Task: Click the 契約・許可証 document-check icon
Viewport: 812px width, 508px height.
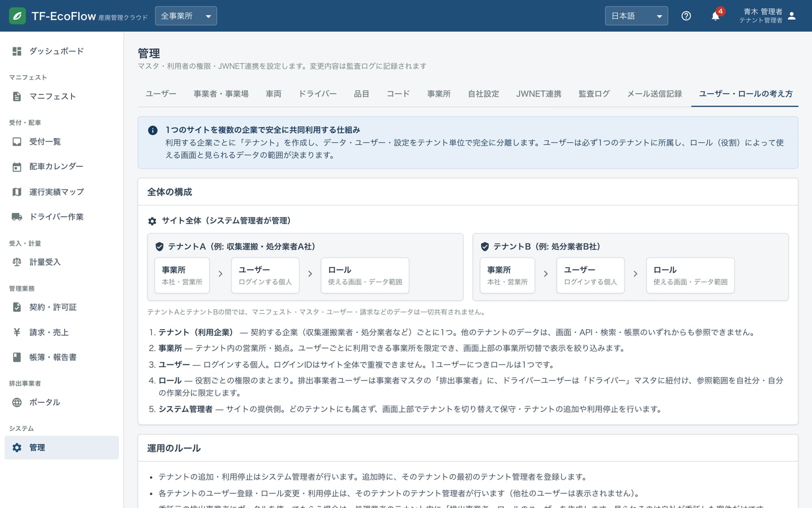Action: pos(17,307)
